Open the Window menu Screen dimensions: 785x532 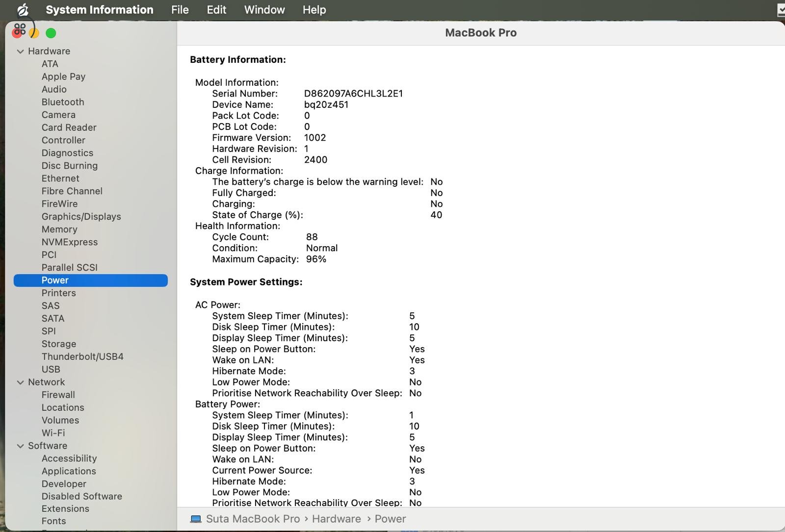pyautogui.click(x=264, y=9)
